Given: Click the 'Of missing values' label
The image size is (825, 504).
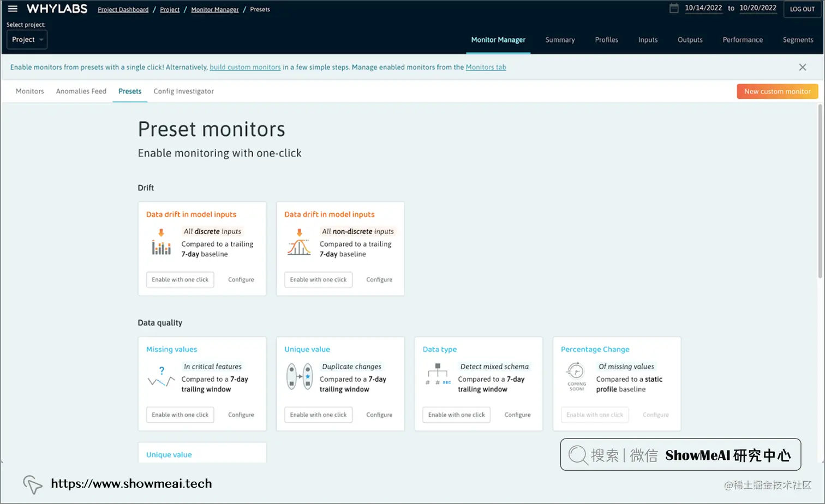Looking at the screenshot, I should 626,367.
